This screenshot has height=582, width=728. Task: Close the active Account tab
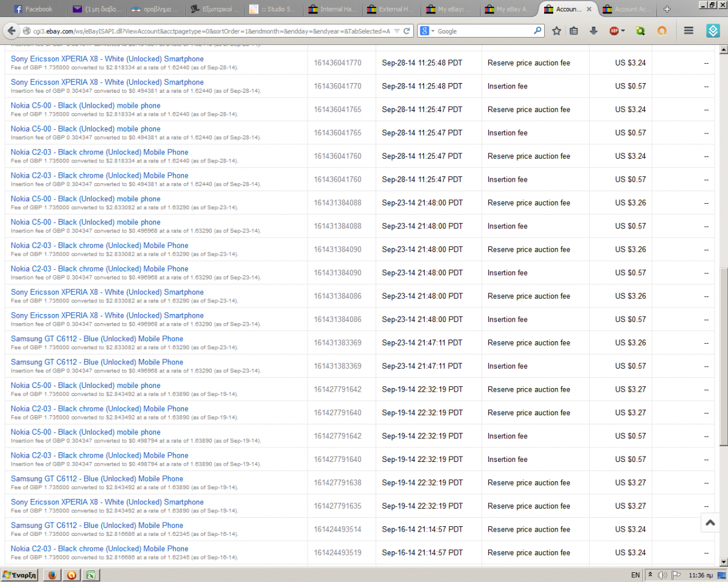point(588,9)
